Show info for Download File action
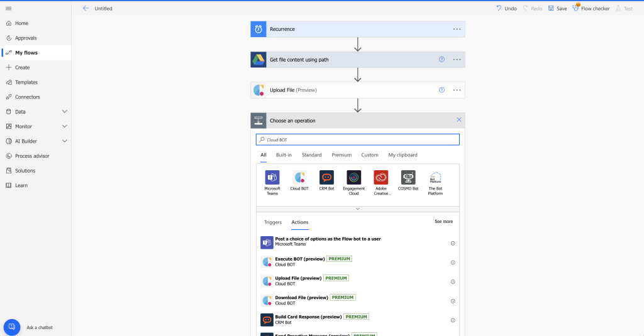Image resolution: width=644 pixels, height=336 pixels. [453, 301]
